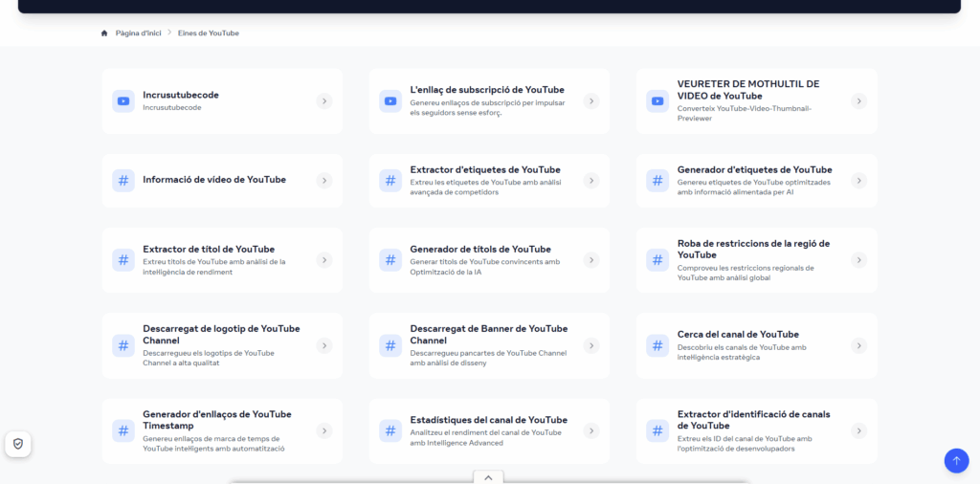This screenshot has height=484, width=980.
Task: Click chevron arrow on Descarregat de Banner card
Action: (x=591, y=345)
